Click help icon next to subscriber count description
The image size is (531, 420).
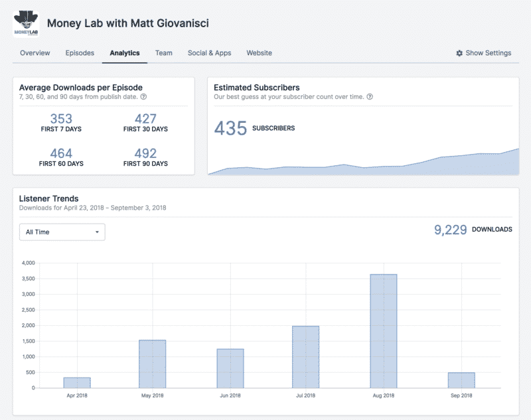coord(370,97)
